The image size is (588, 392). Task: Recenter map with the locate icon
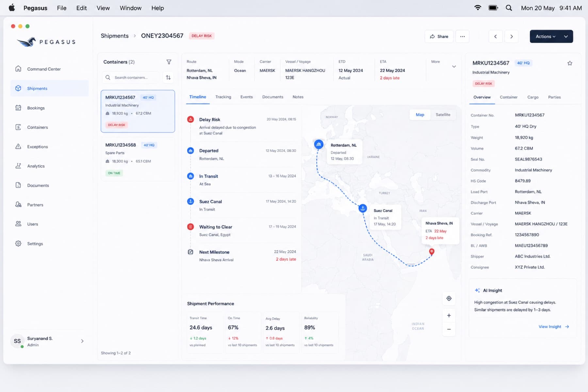coord(449,298)
